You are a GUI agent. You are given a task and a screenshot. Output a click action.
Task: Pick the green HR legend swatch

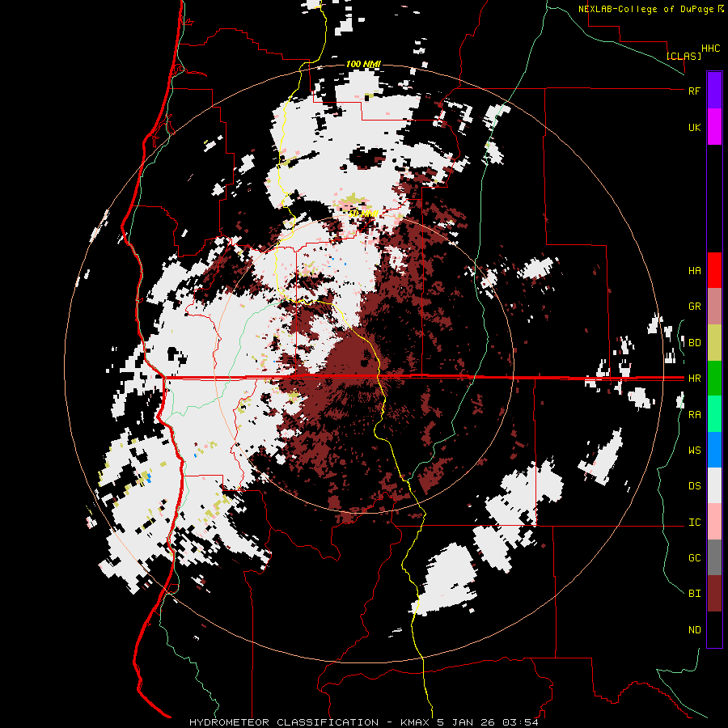pos(714,379)
